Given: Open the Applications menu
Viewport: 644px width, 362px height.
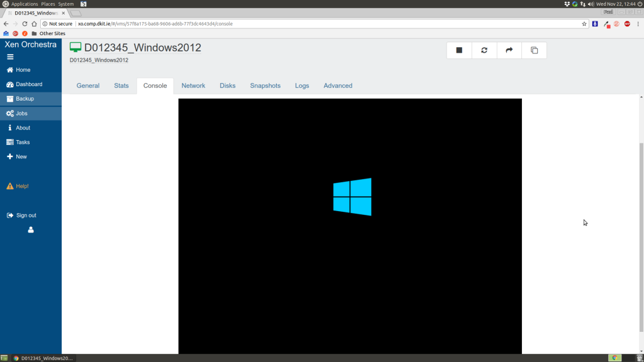Looking at the screenshot, I should pos(25,4).
